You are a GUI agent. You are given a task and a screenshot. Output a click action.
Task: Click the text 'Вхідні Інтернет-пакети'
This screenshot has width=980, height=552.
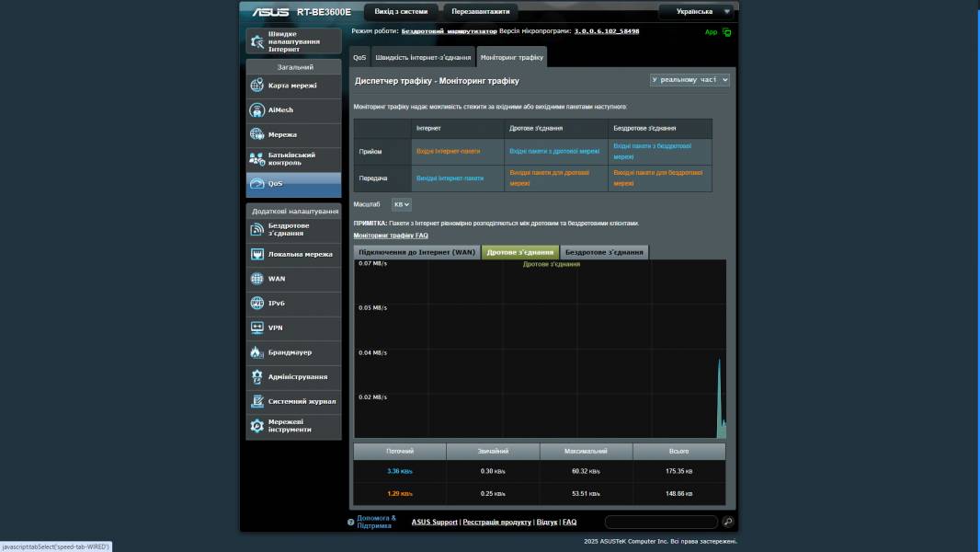click(448, 151)
